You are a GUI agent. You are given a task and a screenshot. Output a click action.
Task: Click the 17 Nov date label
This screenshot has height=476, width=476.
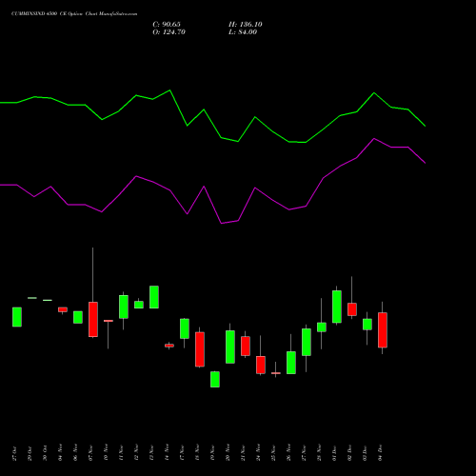[182, 453]
